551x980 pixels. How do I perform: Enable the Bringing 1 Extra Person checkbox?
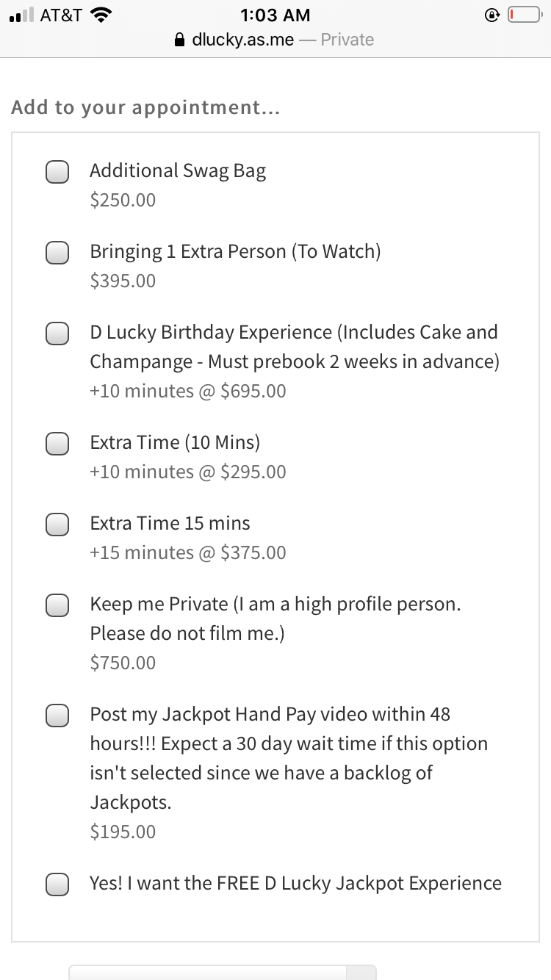pos(57,252)
